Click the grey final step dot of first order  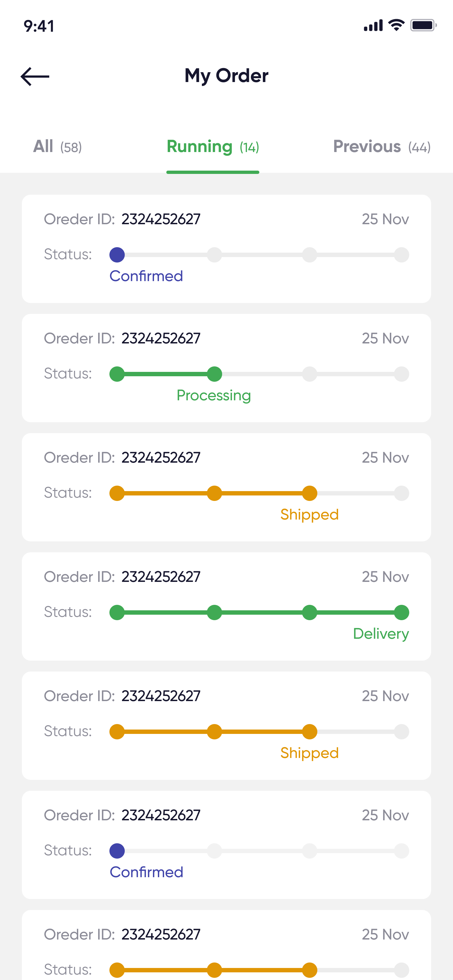click(402, 255)
